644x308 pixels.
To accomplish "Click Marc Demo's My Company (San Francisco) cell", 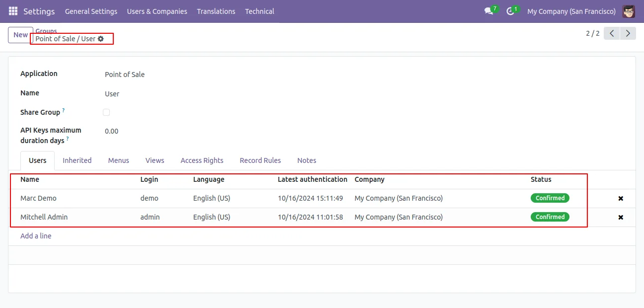I will point(399,198).
